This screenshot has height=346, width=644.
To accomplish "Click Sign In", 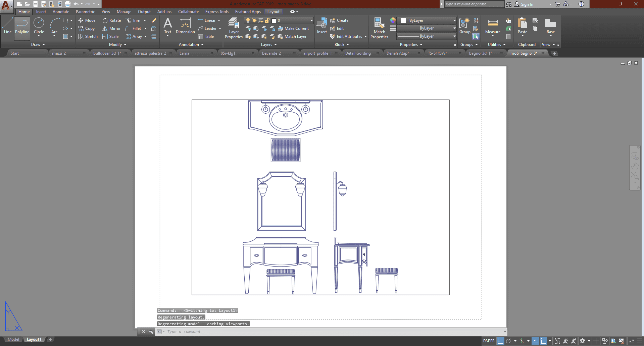I will coord(527,4).
